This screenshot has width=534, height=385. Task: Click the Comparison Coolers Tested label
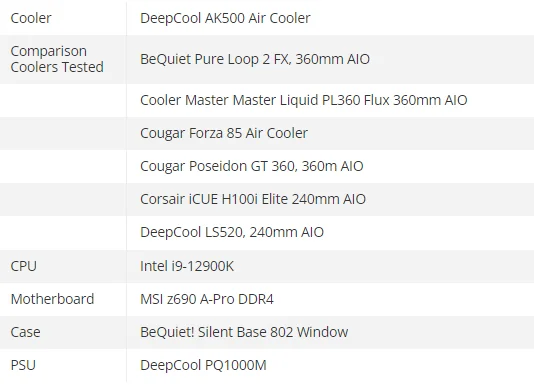(57, 59)
